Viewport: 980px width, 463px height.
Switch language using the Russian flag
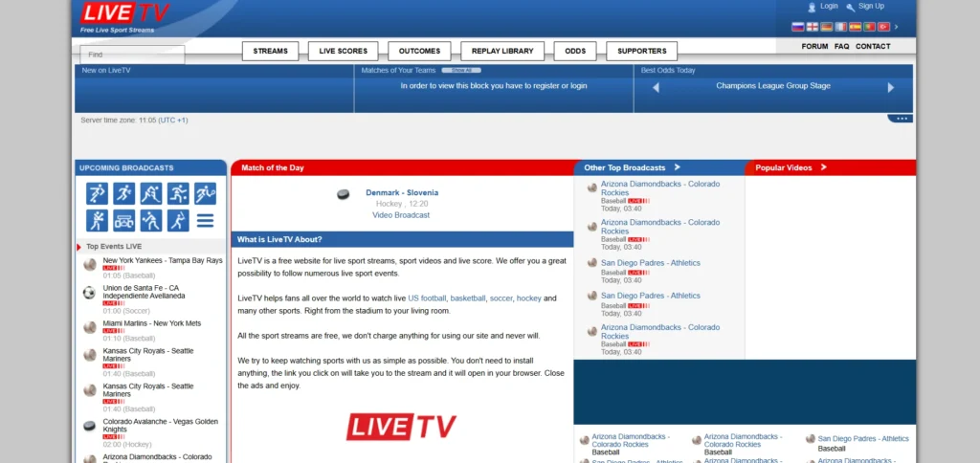(x=797, y=27)
